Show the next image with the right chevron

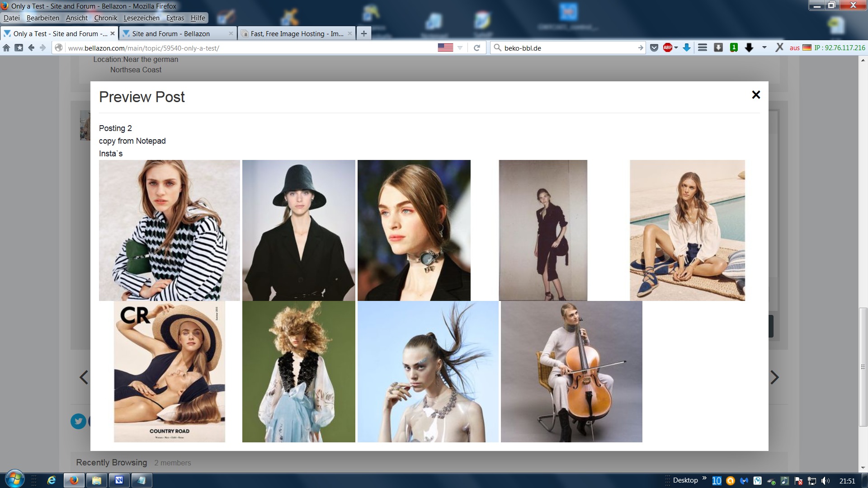774,377
